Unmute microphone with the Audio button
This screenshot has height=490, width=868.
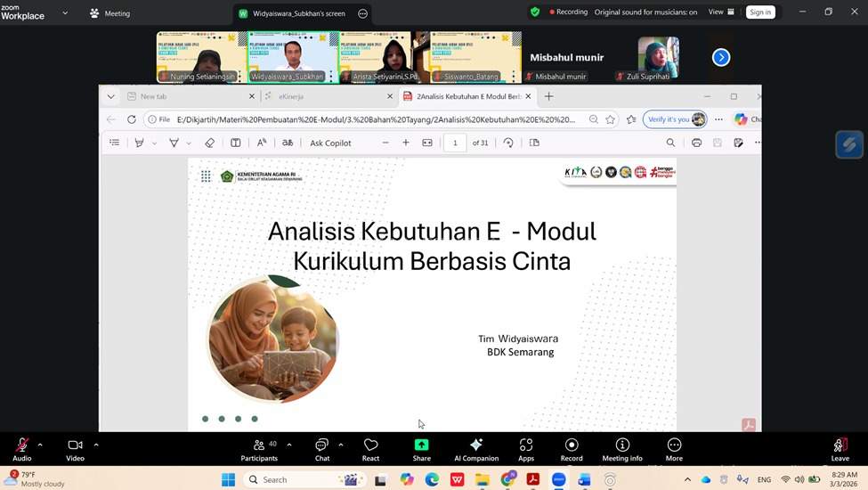21,446
